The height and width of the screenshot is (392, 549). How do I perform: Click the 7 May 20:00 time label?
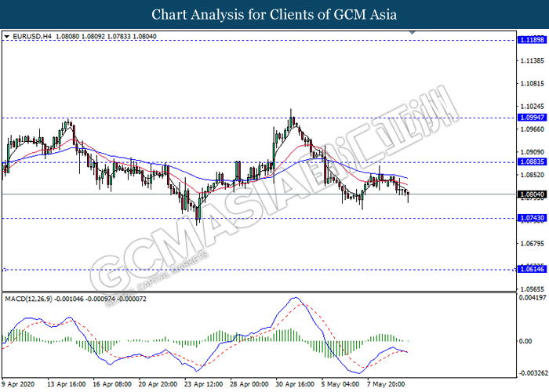pyautogui.click(x=386, y=384)
